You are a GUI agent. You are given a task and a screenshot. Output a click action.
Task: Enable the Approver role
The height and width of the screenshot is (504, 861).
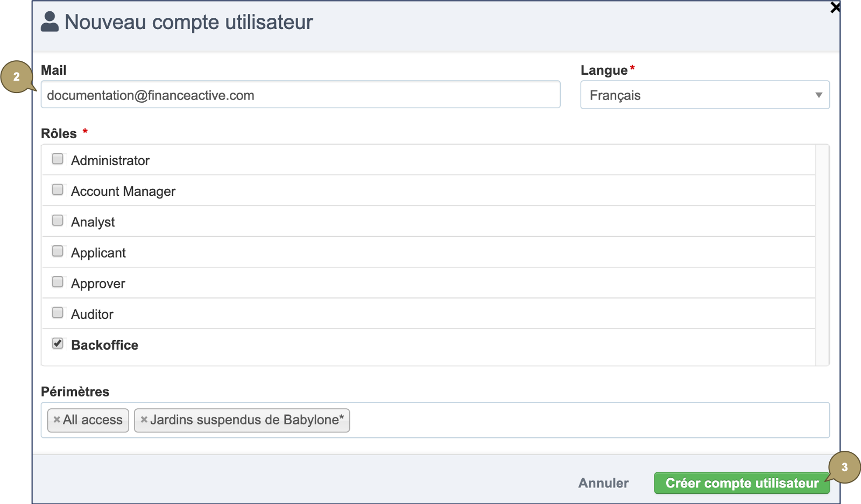click(x=58, y=281)
